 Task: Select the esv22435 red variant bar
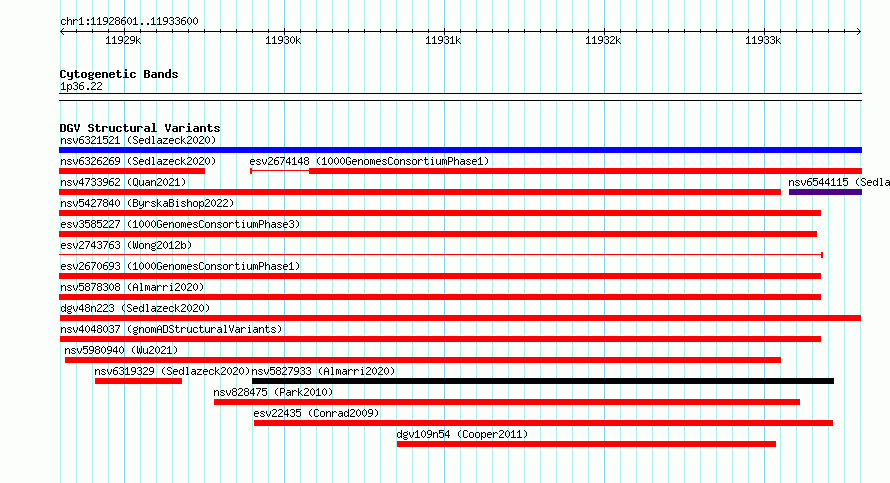coord(543,423)
